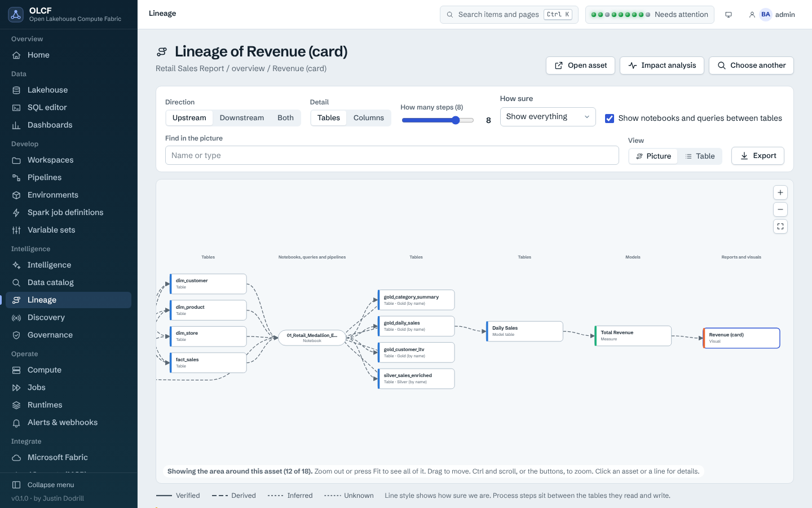
Task: Open Intelligence sparkle icon
Action: point(16,265)
